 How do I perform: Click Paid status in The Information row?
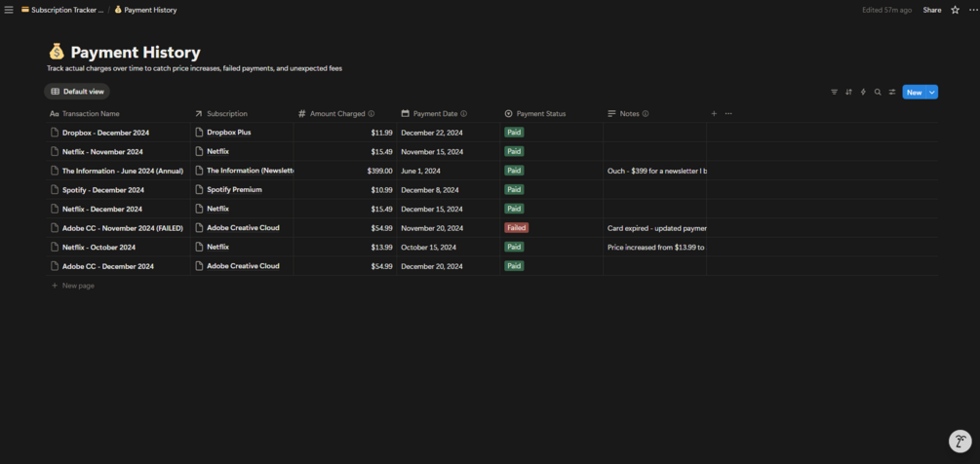click(514, 171)
